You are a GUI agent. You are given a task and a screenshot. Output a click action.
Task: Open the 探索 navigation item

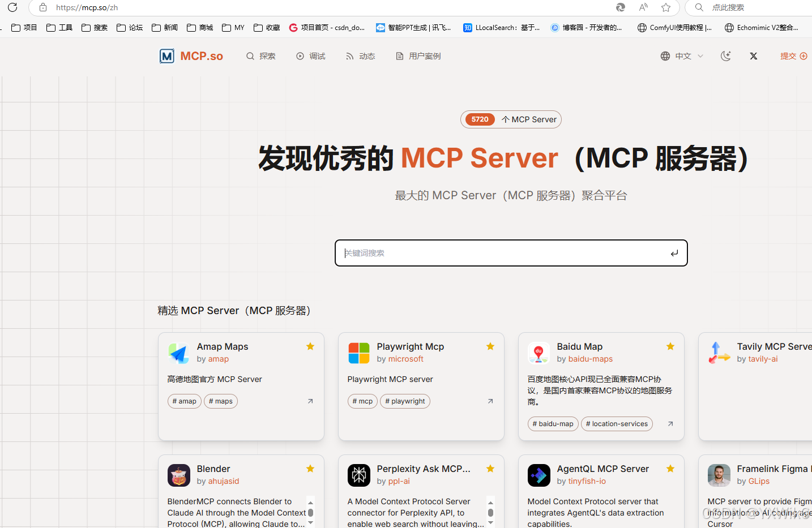tap(261, 56)
